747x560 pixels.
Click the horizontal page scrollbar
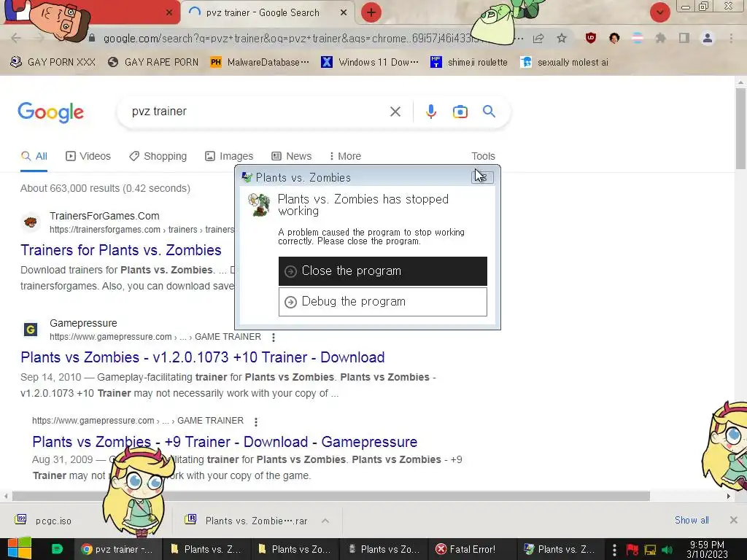pyautogui.click(x=331, y=496)
